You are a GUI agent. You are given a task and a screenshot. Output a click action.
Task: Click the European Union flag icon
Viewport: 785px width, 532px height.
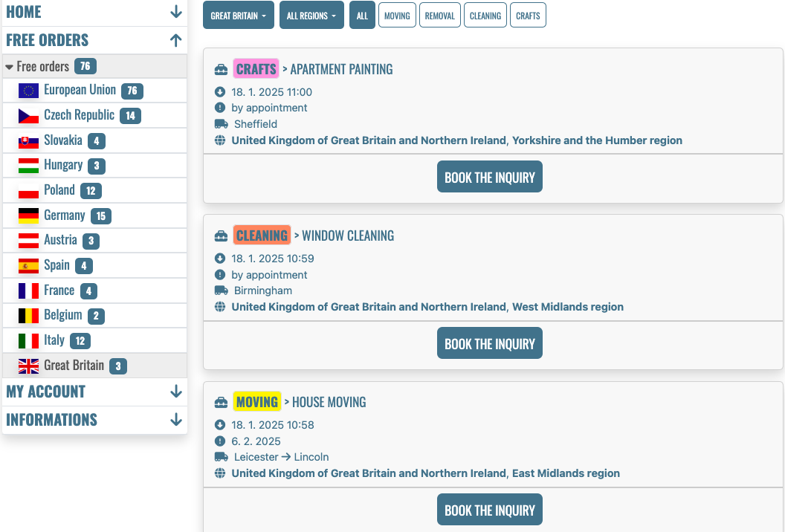pyautogui.click(x=28, y=91)
